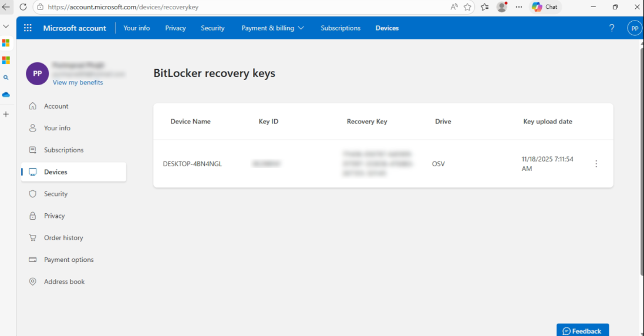Open browser Settings and more menu
The image size is (644, 336).
(x=519, y=7)
